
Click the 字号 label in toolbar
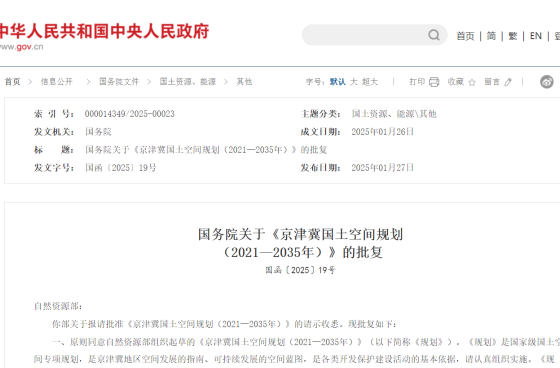315,82
